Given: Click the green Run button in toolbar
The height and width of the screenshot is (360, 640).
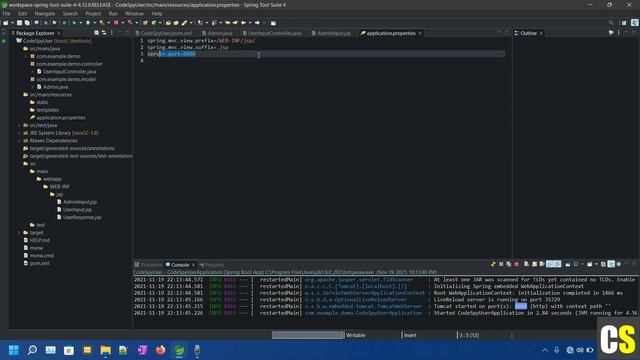Looking at the screenshot, I should pos(87,23).
